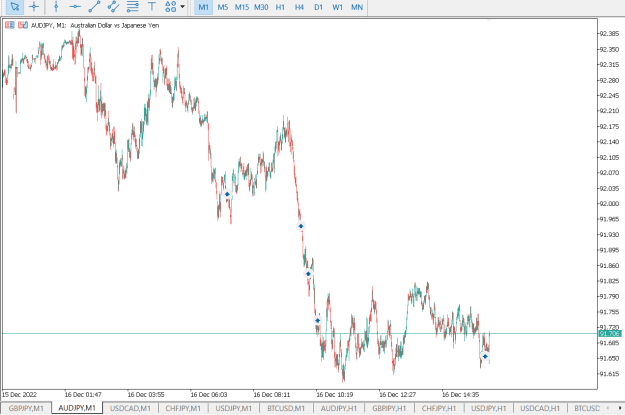
Task: Open the USDCAD,M1 chart tab
Action: (130, 408)
